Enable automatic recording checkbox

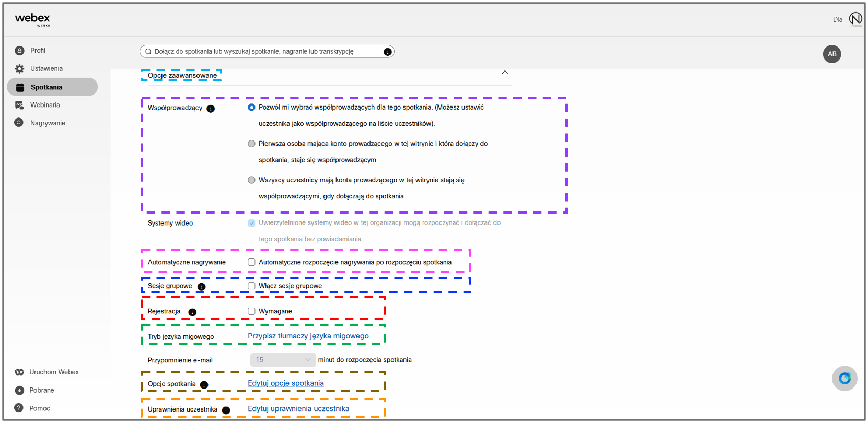(x=251, y=262)
